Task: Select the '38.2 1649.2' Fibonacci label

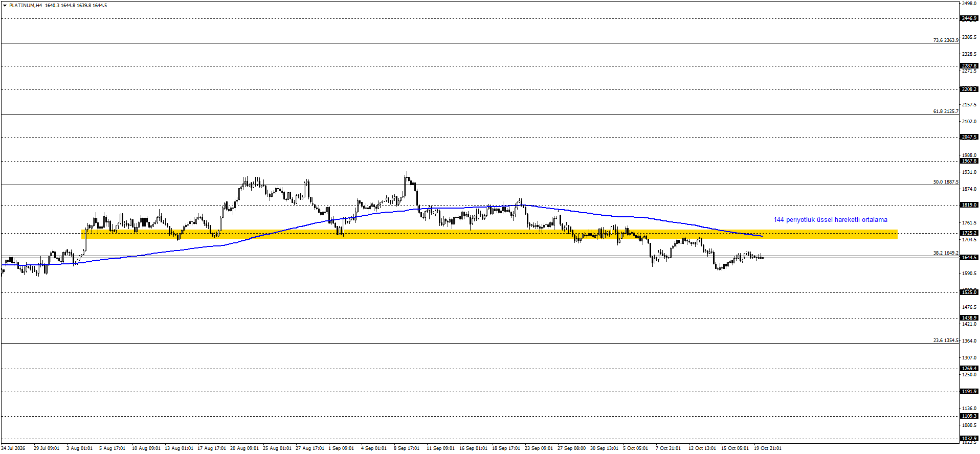Action: (946, 253)
